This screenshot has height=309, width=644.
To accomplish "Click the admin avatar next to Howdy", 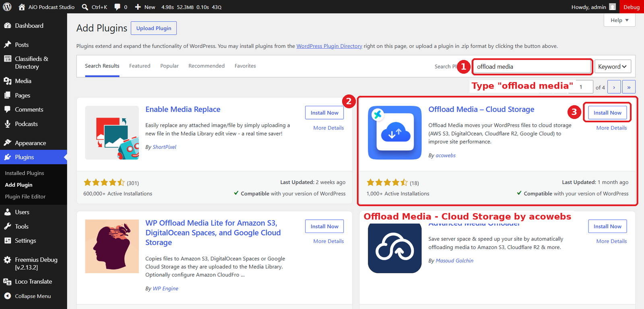I will [613, 7].
